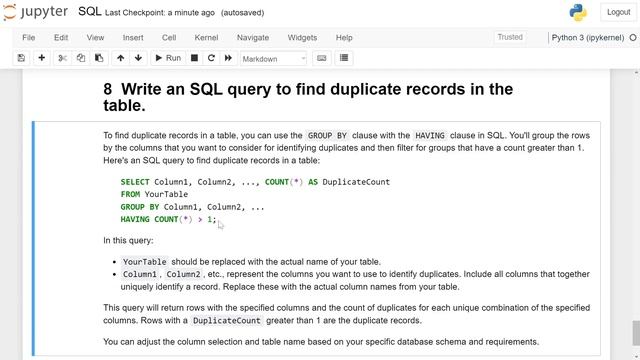Image resolution: width=640 pixels, height=360 pixels.
Task: Click the 'Column2' inline code in bullet list
Action: [x=183, y=274]
